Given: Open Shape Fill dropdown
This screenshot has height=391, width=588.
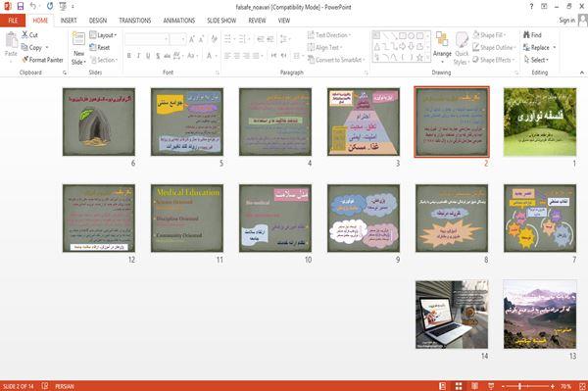Looking at the screenshot, I should click(x=489, y=35).
